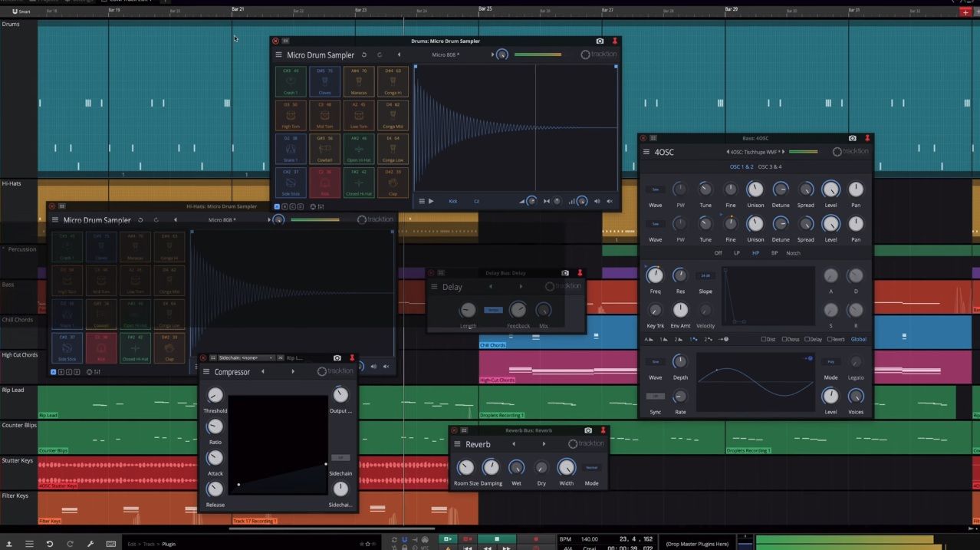Viewport: 980px width, 550px height.
Task: Take snapshot of the 4OSC plugin window
Action: click(853, 138)
